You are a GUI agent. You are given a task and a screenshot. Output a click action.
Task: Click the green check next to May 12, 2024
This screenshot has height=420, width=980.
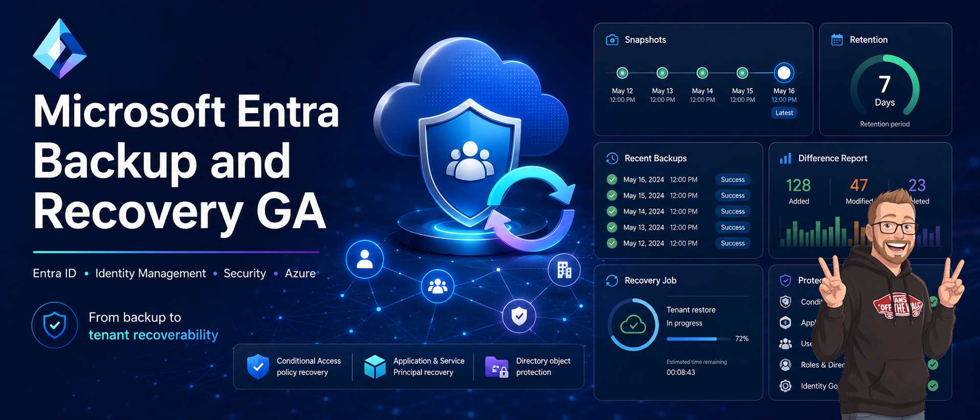coord(612,243)
